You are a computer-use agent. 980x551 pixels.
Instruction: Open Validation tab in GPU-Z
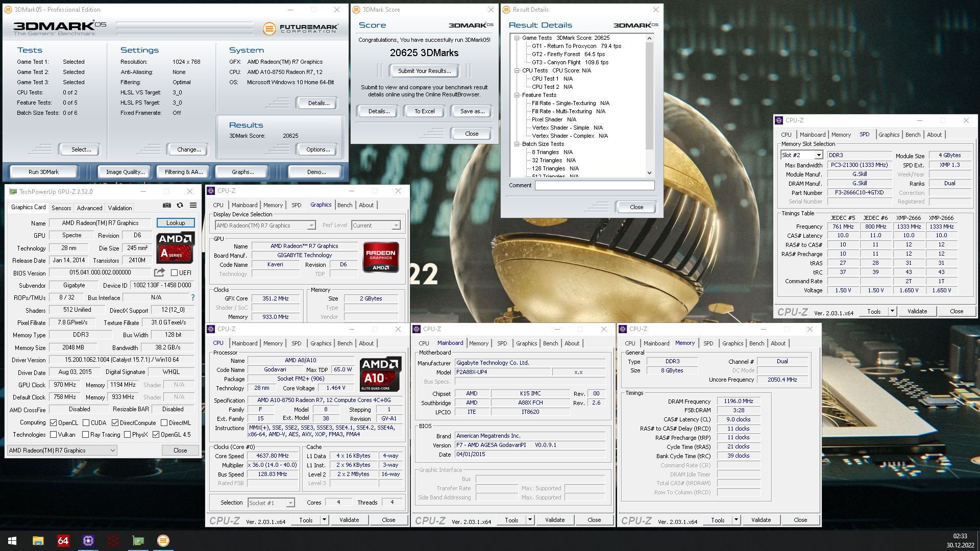click(x=120, y=208)
